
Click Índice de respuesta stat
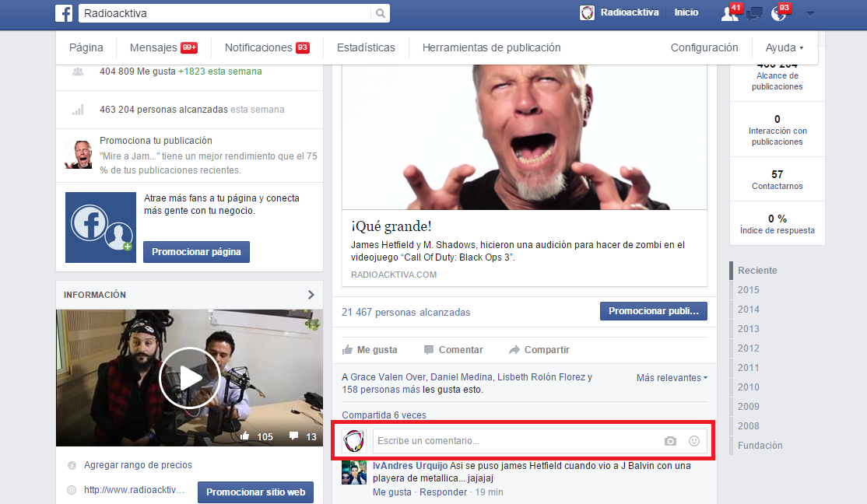point(777,224)
